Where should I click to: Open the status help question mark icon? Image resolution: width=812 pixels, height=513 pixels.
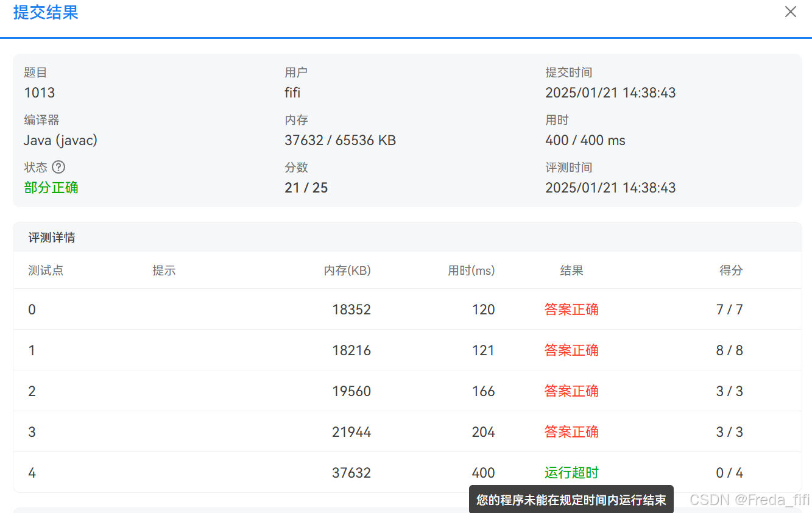pos(58,167)
